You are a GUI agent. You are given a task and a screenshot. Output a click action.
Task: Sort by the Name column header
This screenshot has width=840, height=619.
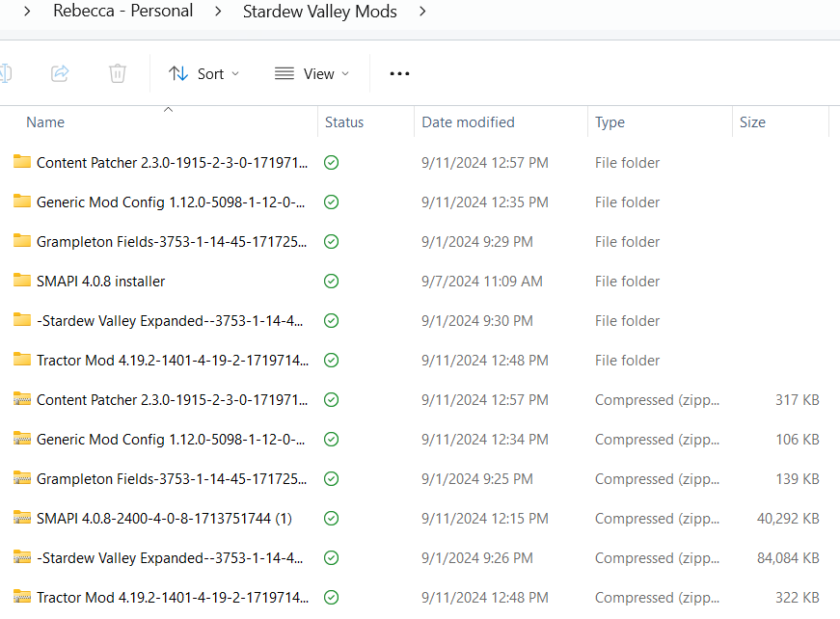click(x=45, y=122)
